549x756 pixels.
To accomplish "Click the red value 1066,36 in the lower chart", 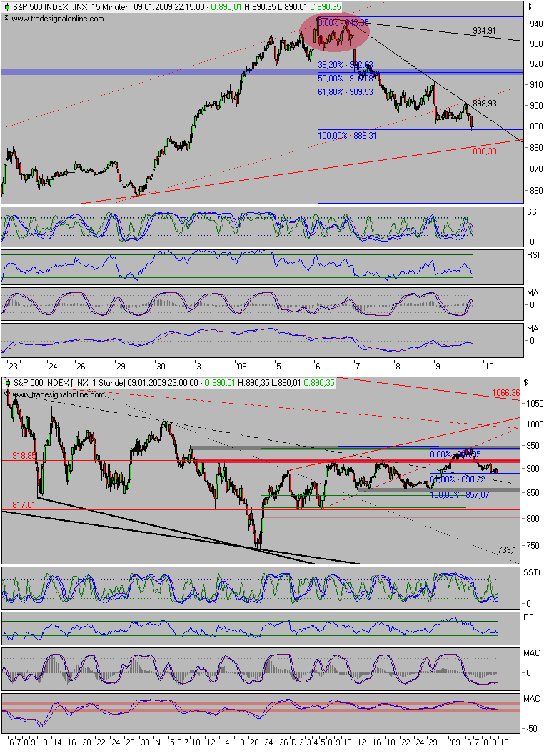I will click(x=505, y=393).
